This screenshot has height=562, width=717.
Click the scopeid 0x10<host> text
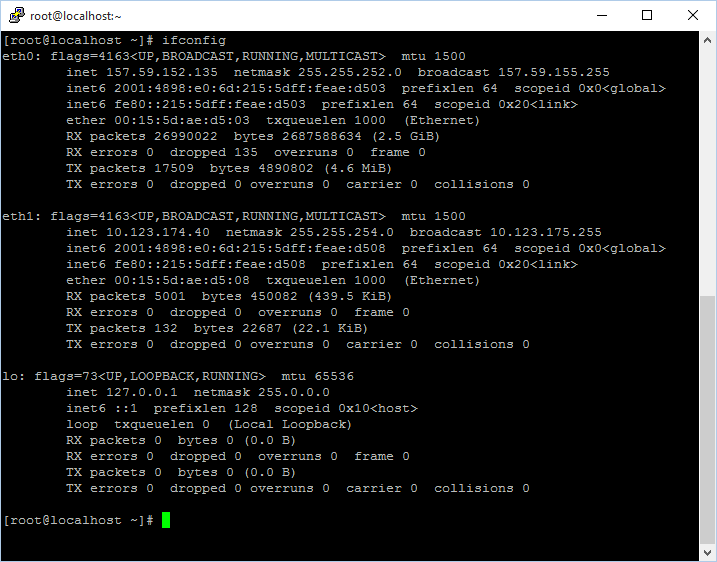pos(346,408)
